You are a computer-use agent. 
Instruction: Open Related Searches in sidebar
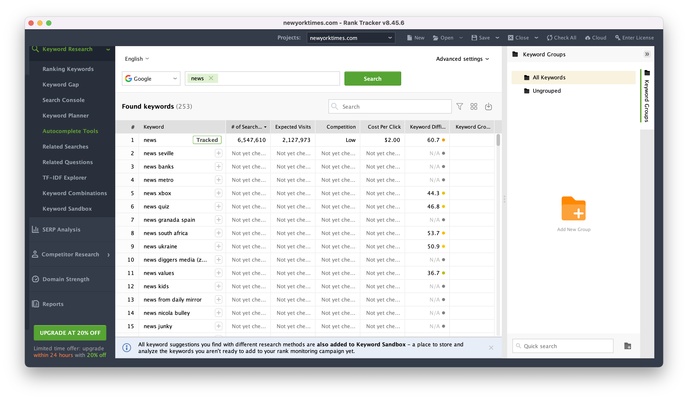coord(65,146)
